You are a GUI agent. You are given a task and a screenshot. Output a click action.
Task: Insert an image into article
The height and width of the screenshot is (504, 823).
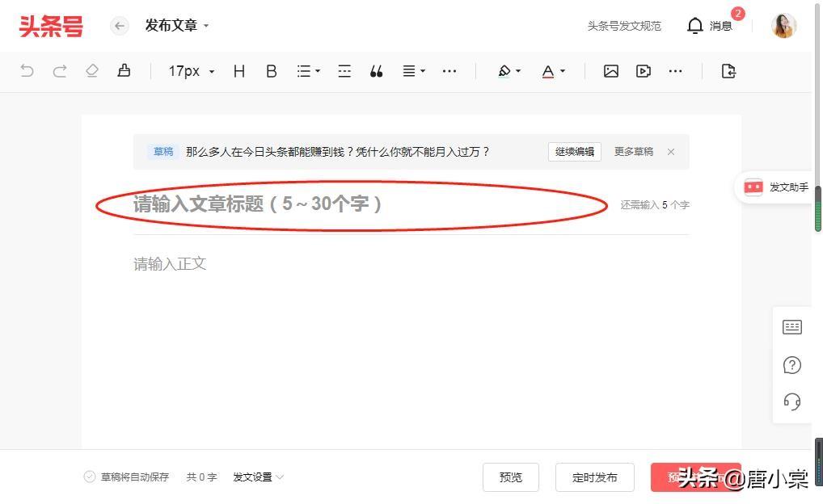point(611,71)
